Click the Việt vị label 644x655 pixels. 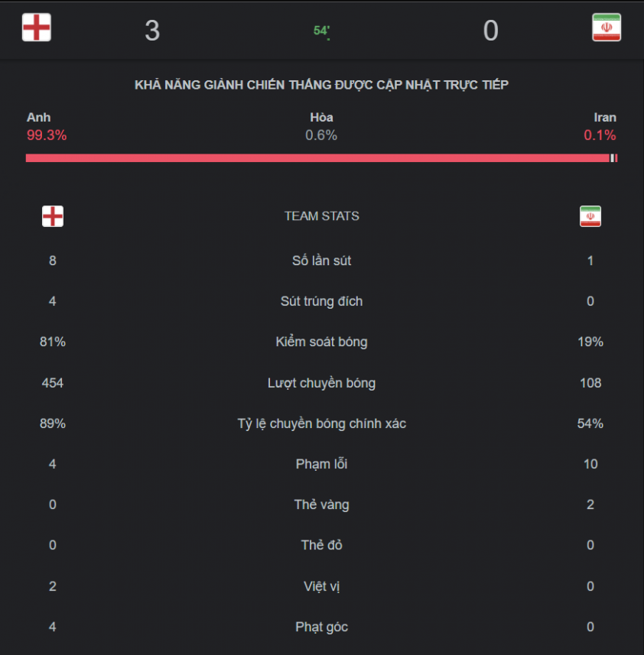pyautogui.click(x=321, y=586)
